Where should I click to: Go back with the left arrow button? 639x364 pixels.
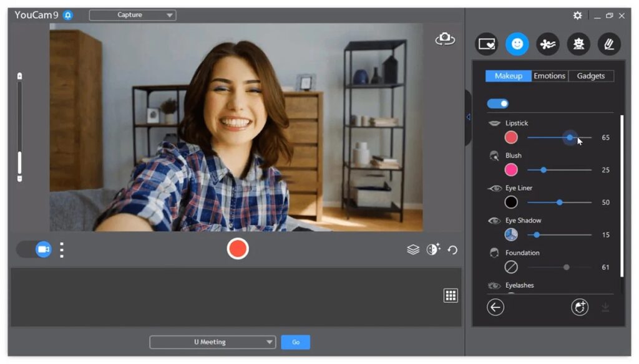coord(495,307)
